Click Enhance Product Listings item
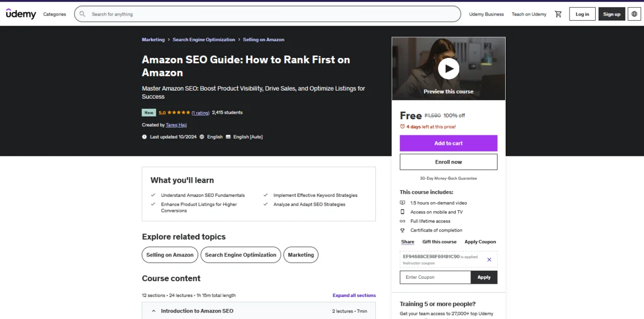The height and width of the screenshot is (319, 644). (x=199, y=207)
